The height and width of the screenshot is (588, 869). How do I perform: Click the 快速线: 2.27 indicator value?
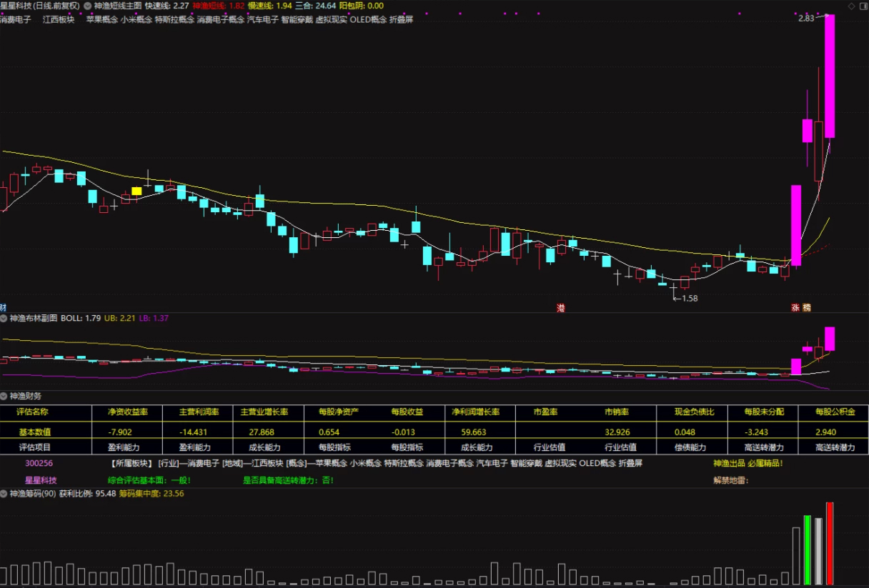[x=167, y=5]
